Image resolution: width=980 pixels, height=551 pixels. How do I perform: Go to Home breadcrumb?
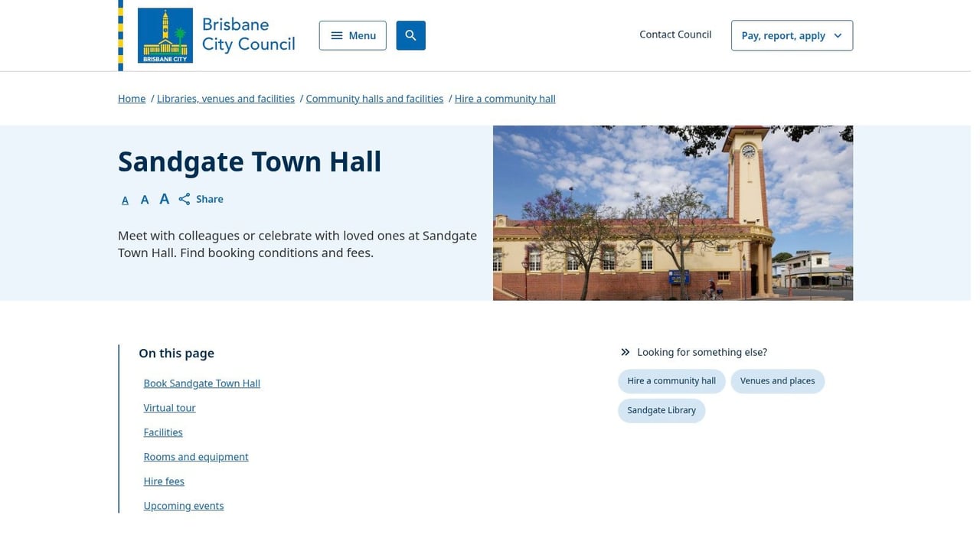(x=132, y=99)
